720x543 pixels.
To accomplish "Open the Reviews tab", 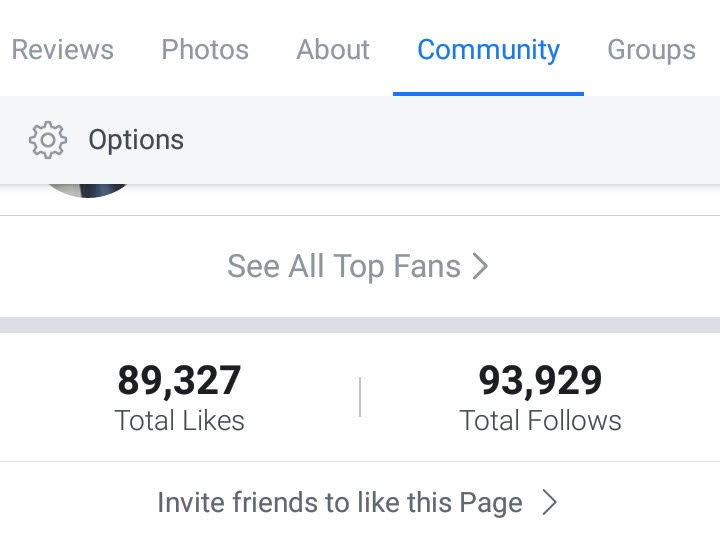I will click(62, 49).
